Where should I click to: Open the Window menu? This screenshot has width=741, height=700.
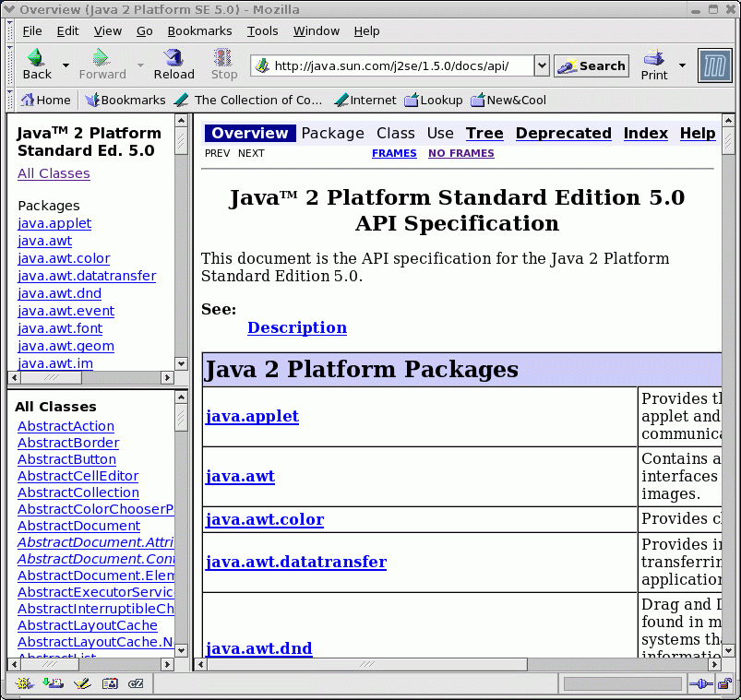tap(317, 31)
